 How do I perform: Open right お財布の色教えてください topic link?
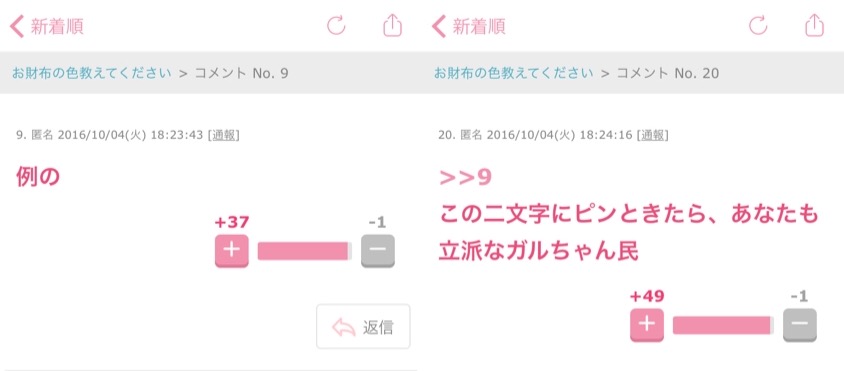[x=514, y=73]
